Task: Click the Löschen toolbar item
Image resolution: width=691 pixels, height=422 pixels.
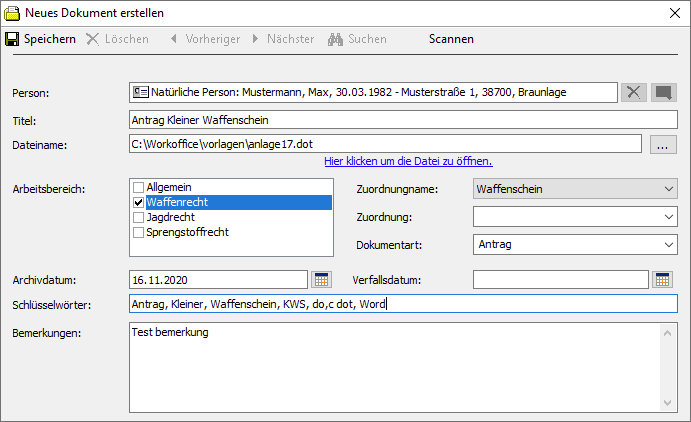Action: click(x=117, y=39)
